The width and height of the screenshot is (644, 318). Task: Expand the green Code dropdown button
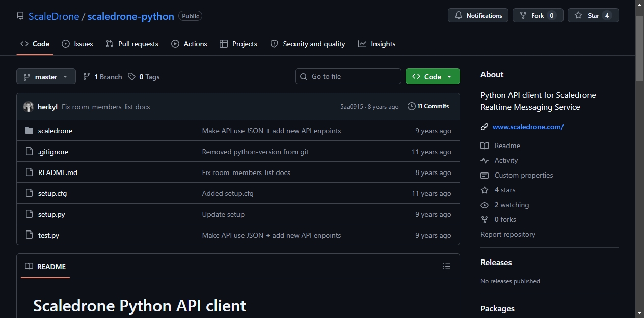(x=433, y=76)
